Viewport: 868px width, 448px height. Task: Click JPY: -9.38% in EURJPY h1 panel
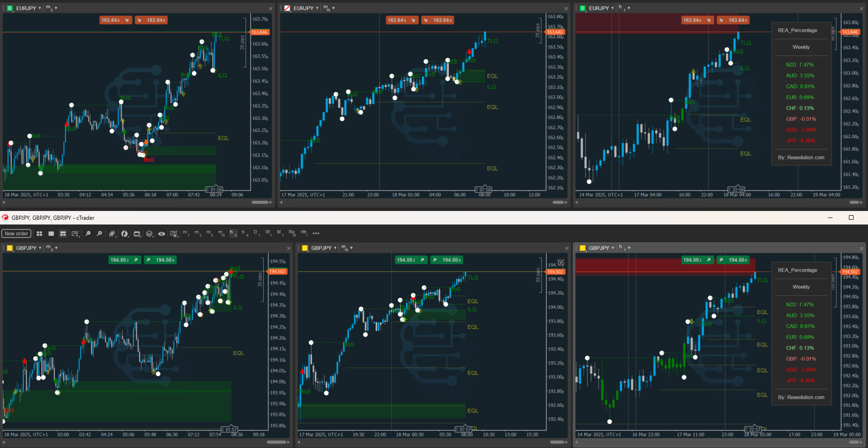click(x=801, y=140)
